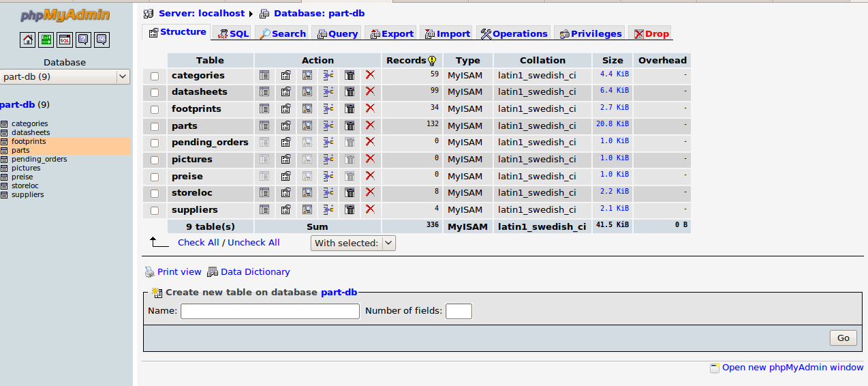Click Empty trash icon for categories table
Viewport: 868px width, 386px height.
point(350,75)
